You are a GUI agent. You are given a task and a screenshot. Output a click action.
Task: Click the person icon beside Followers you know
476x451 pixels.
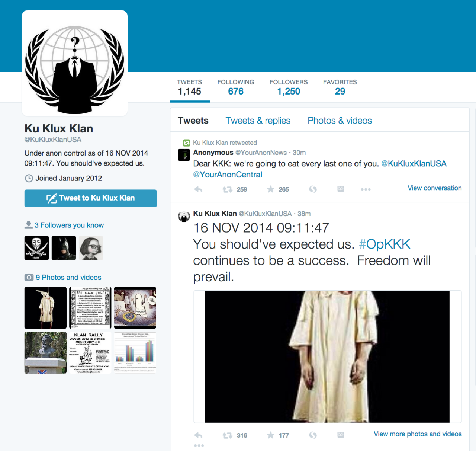pos(28,225)
